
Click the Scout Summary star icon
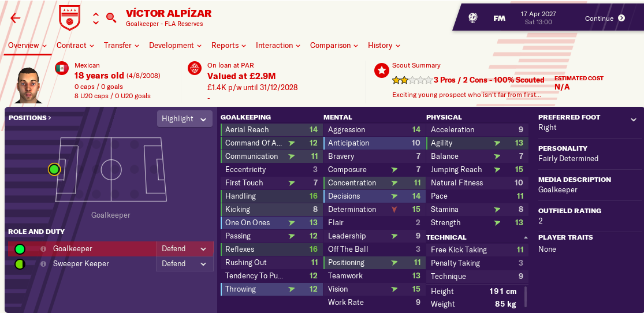click(381, 70)
